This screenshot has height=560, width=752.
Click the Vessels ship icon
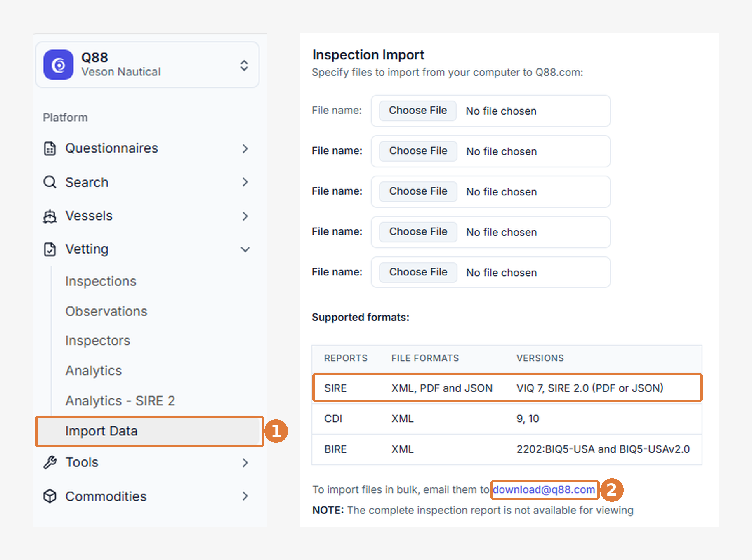click(x=50, y=216)
